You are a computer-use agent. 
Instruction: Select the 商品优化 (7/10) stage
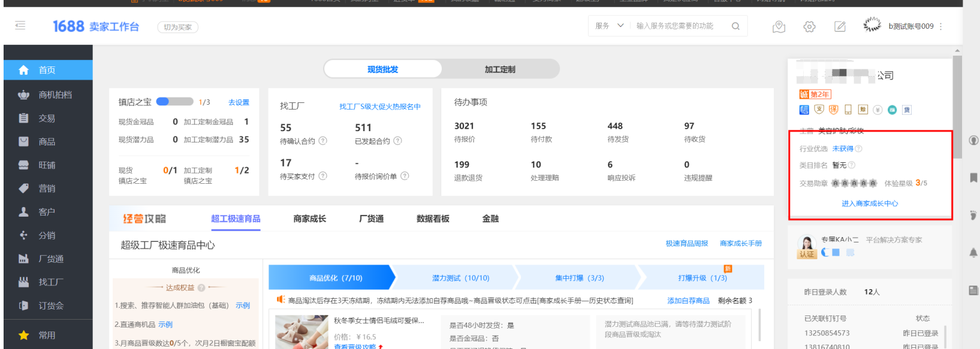[332, 278]
